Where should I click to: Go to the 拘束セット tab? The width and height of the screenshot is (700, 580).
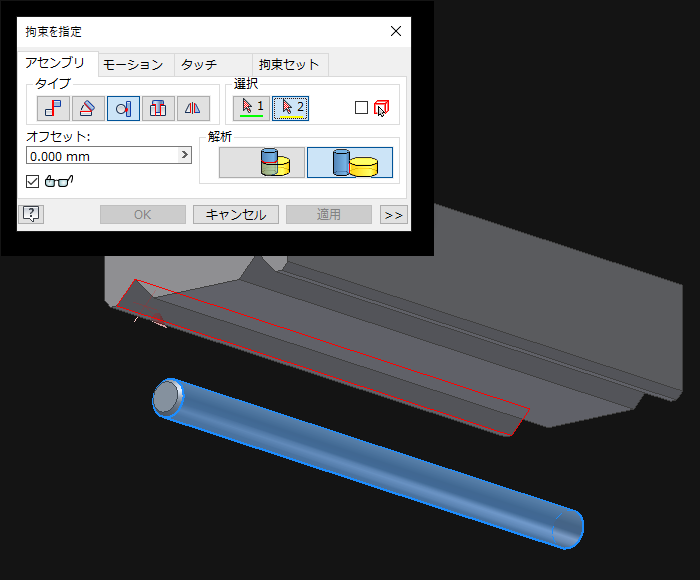coord(289,65)
